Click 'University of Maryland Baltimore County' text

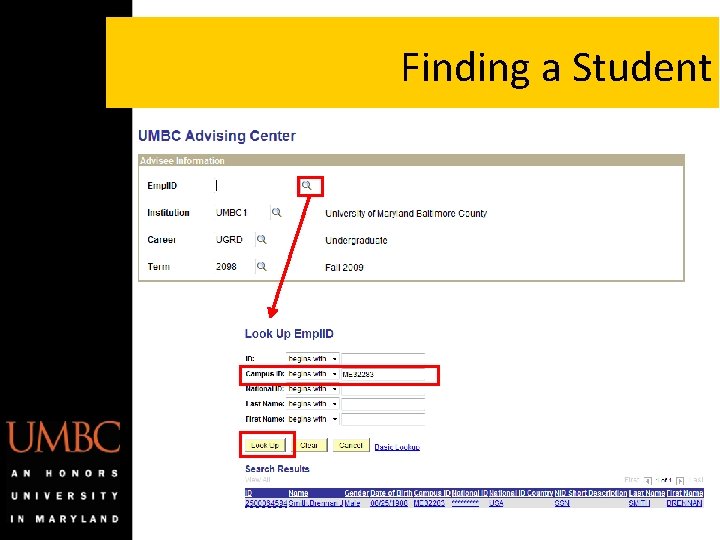(x=406, y=214)
